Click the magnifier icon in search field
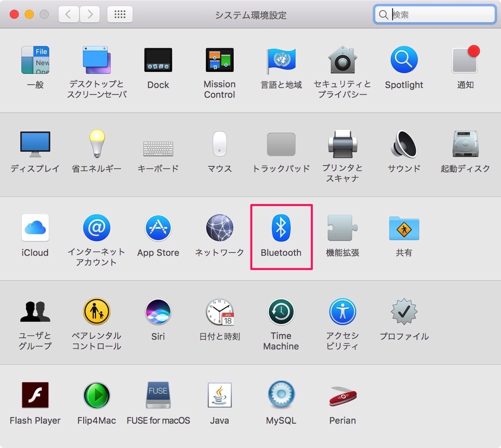 pyautogui.click(x=383, y=15)
